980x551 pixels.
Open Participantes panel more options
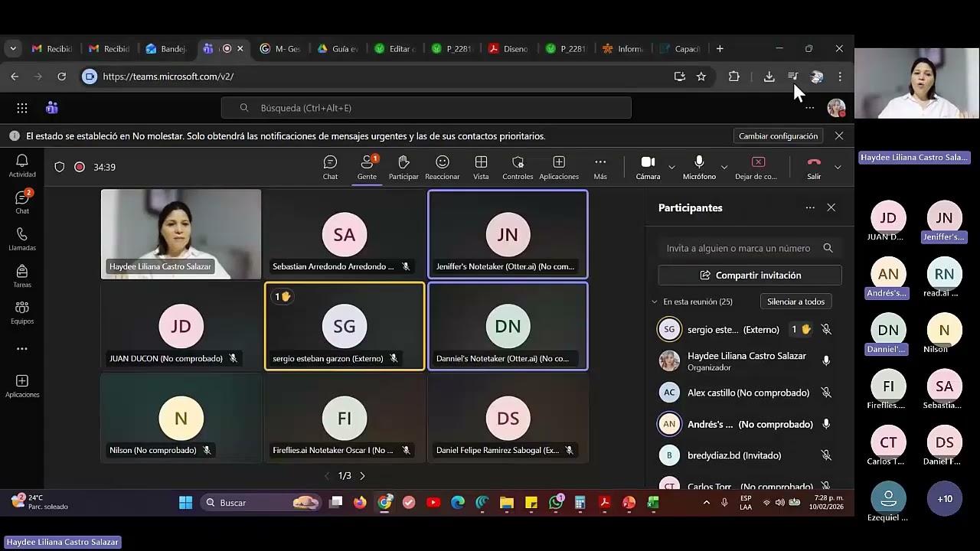[x=810, y=207]
